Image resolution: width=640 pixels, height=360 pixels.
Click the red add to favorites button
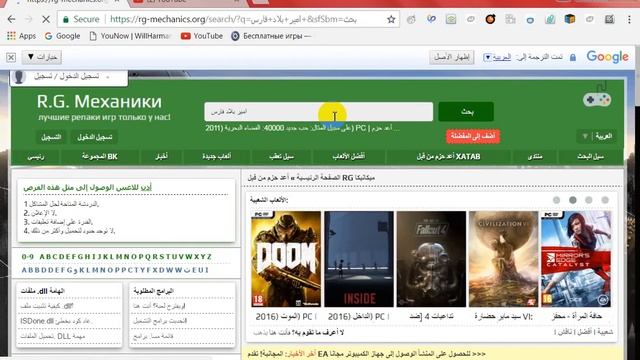pos(473,136)
